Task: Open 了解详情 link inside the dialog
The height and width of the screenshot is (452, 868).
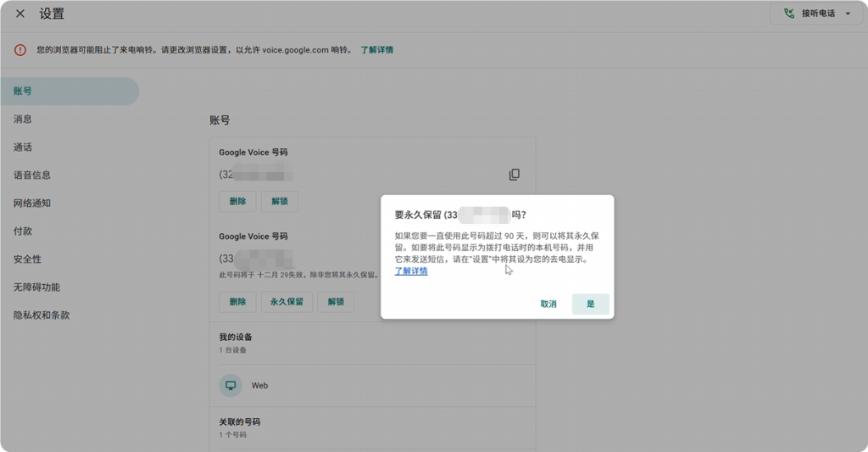Action: pyautogui.click(x=411, y=271)
